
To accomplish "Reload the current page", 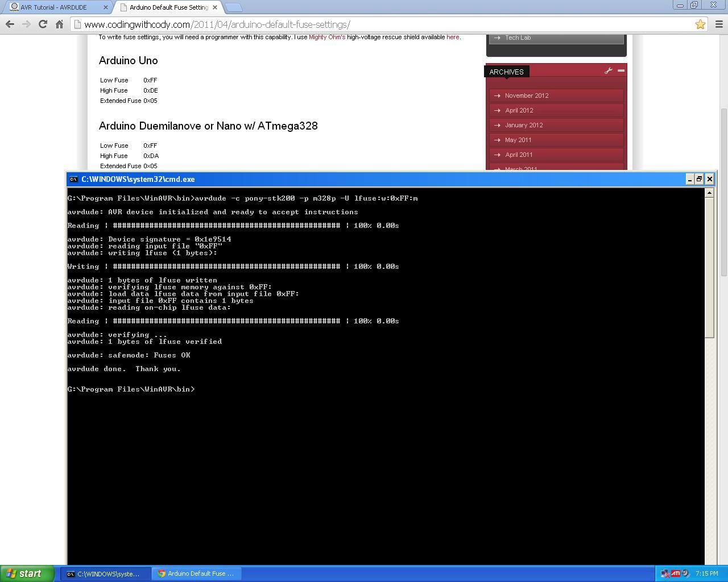I will [43, 24].
